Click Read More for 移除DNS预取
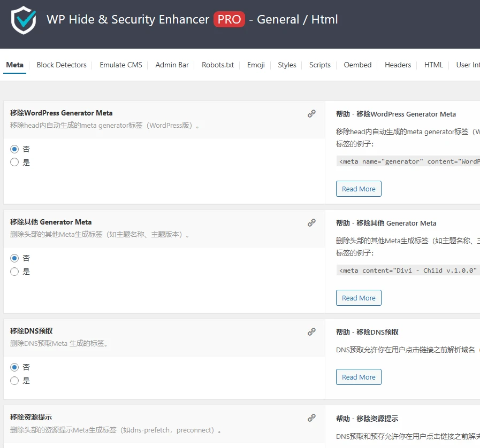The height and width of the screenshot is (448, 480). [x=359, y=376]
